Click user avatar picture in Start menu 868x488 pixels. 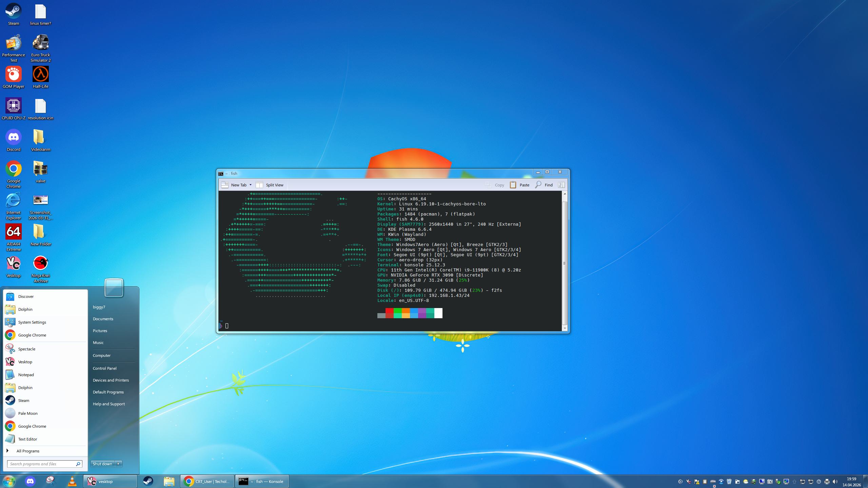tap(114, 288)
